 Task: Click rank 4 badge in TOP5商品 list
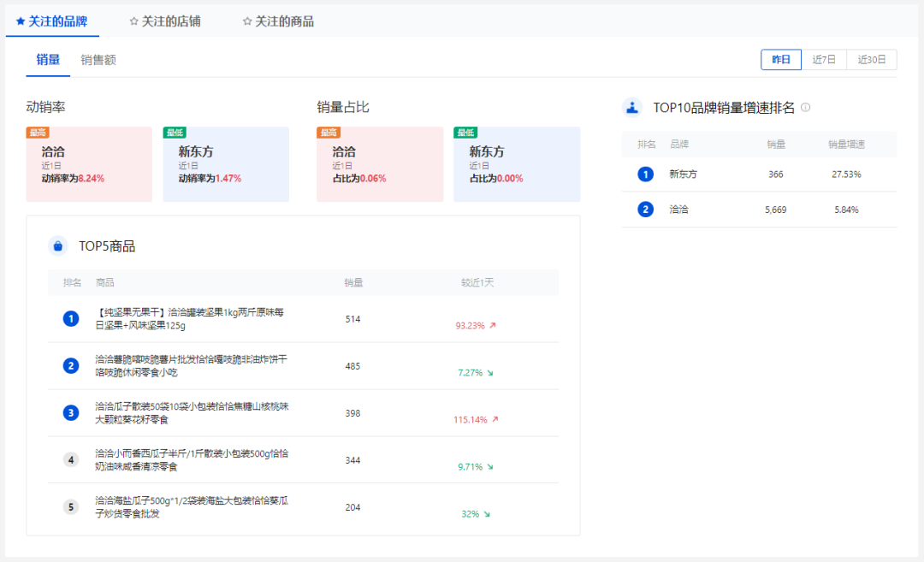point(71,460)
